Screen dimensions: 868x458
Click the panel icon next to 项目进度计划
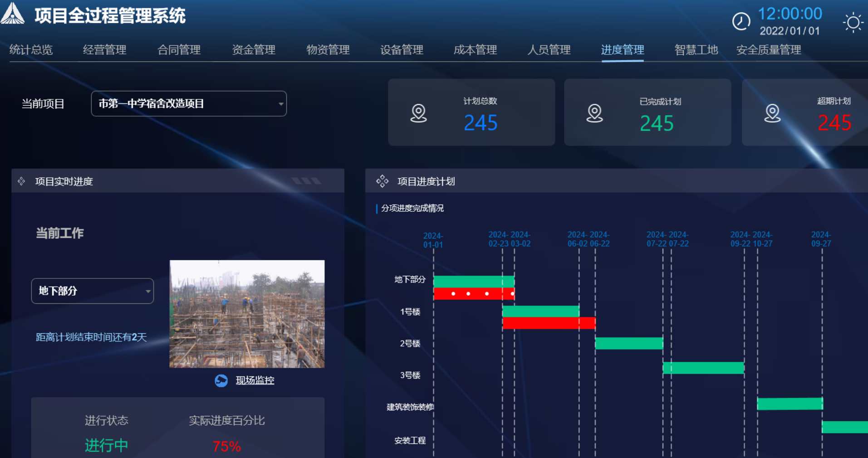click(383, 181)
